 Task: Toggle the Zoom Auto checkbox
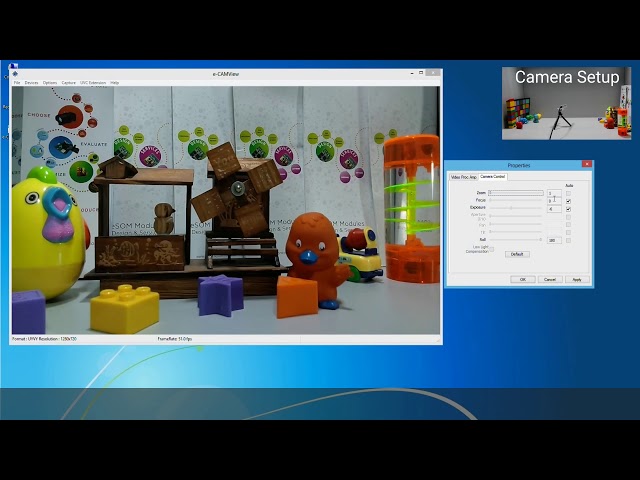[569, 193]
